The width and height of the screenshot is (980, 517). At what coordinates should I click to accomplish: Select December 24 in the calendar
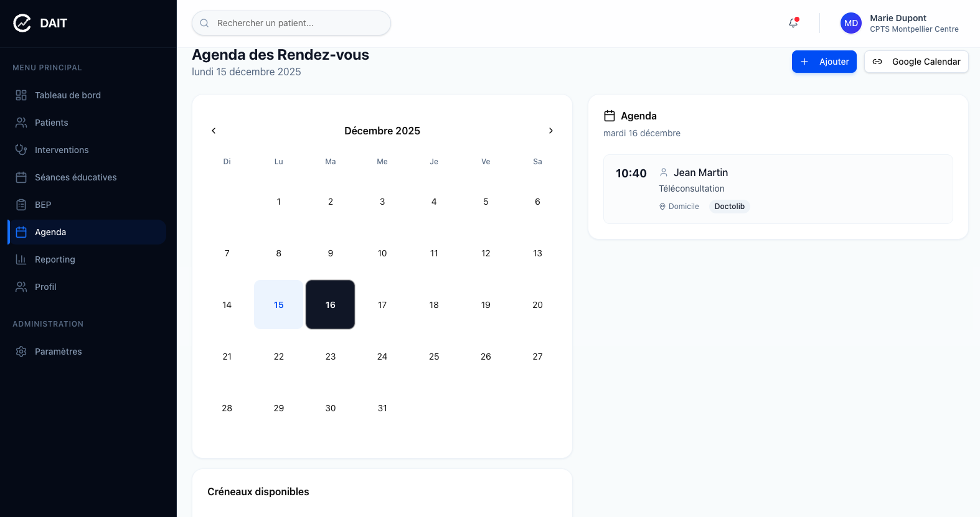382,356
